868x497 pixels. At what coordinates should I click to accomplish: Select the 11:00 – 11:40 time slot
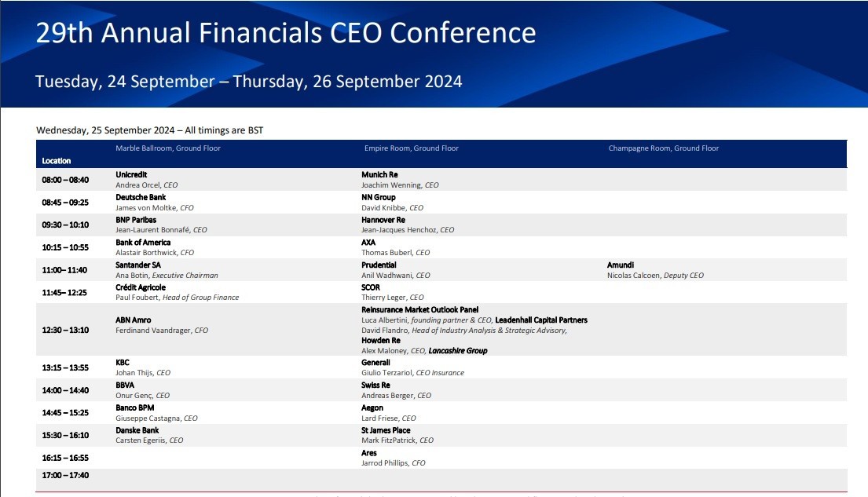tap(65, 270)
